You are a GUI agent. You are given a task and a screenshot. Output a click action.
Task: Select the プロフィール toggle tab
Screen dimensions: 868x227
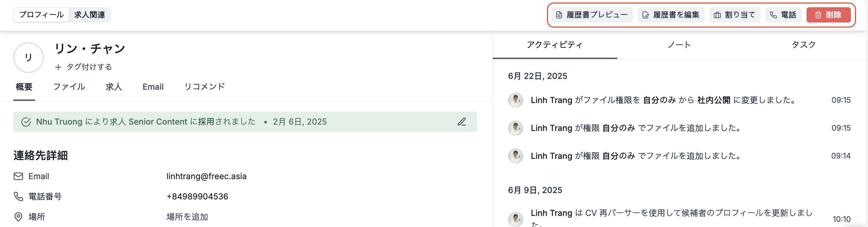tap(41, 15)
